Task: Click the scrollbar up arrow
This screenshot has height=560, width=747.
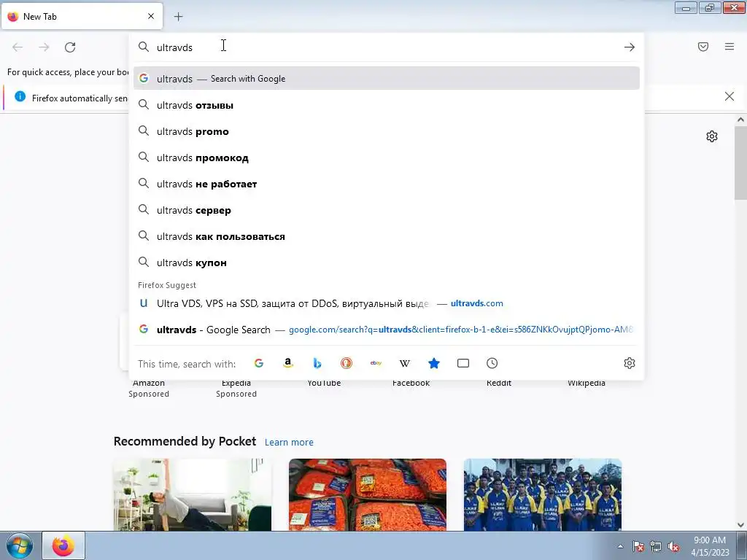Action: pyautogui.click(x=740, y=120)
